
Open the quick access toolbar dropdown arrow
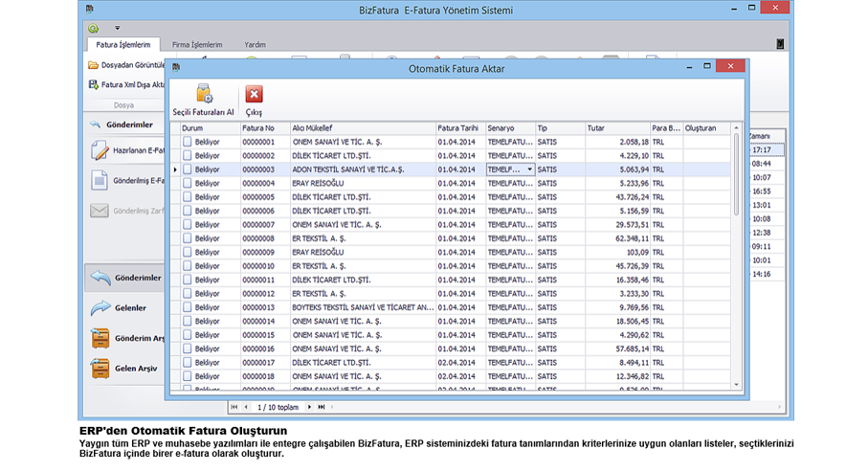(x=117, y=28)
